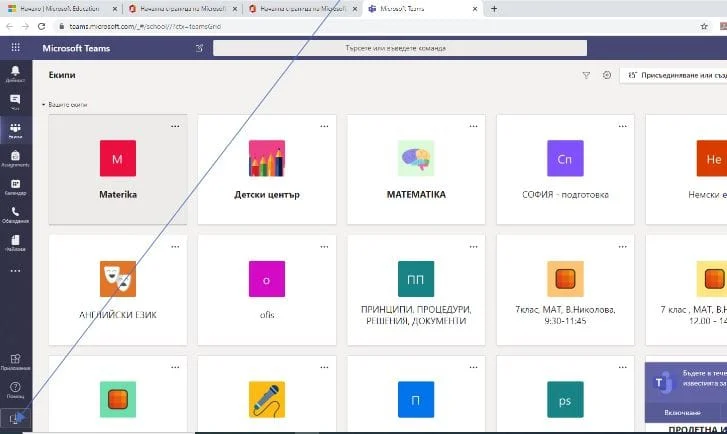Select the Teams icon in sidebar
Image resolution: width=727 pixels, height=434 pixels.
(x=15, y=130)
